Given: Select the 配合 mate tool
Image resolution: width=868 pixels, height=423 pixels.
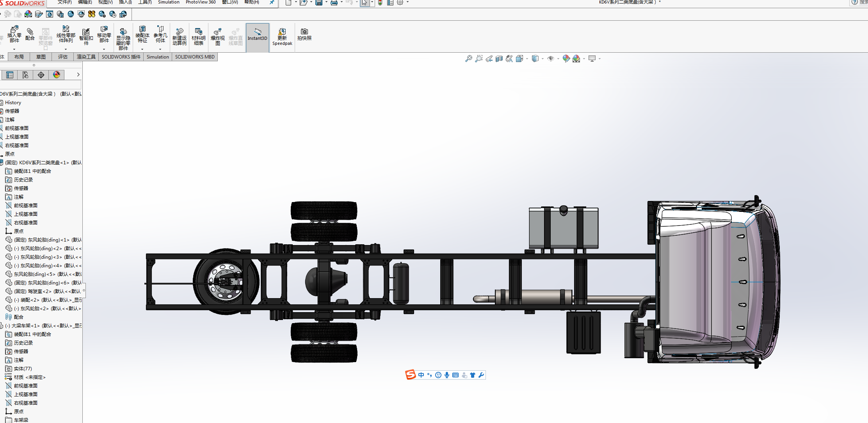Looking at the screenshot, I should [30, 34].
